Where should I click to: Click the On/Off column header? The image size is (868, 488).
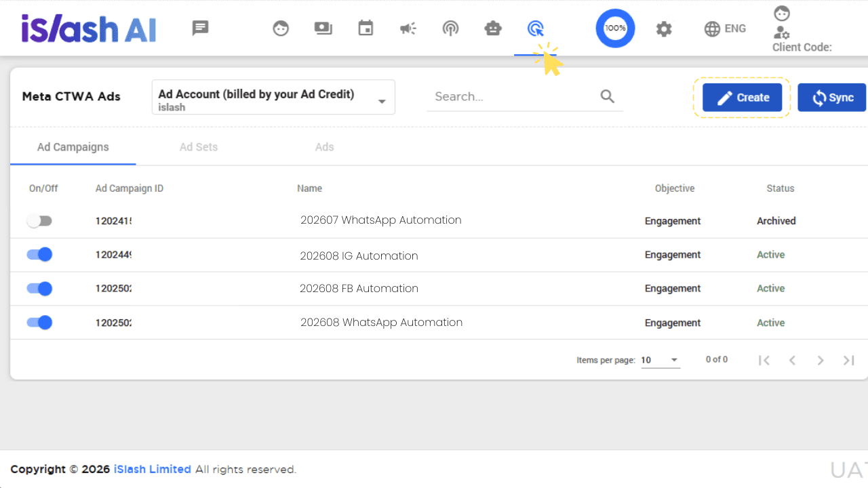pos(43,188)
